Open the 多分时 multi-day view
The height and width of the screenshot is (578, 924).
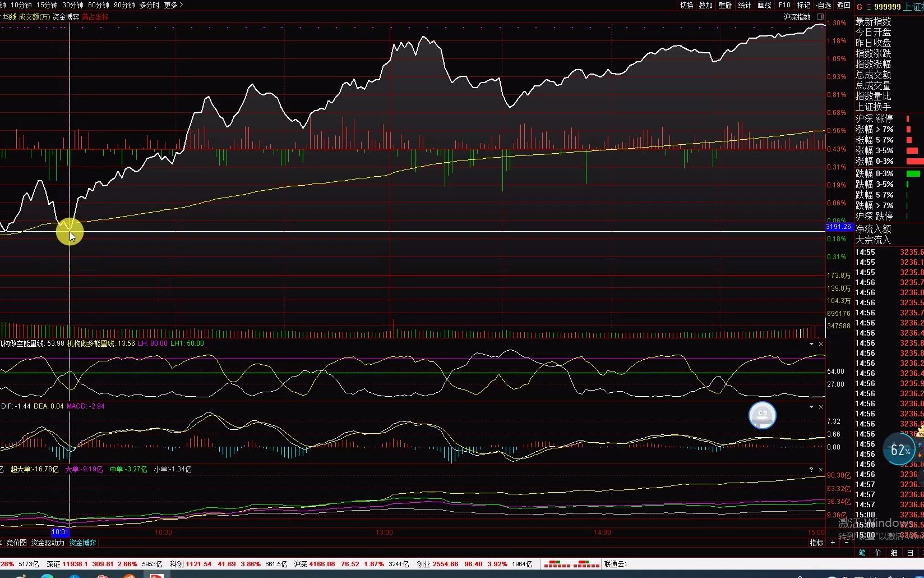coord(149,5)
